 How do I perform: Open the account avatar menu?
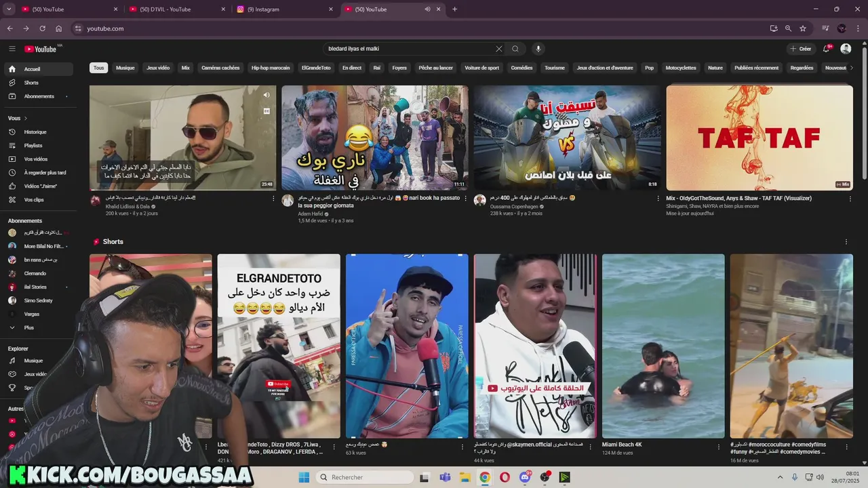tap(846, 49)
